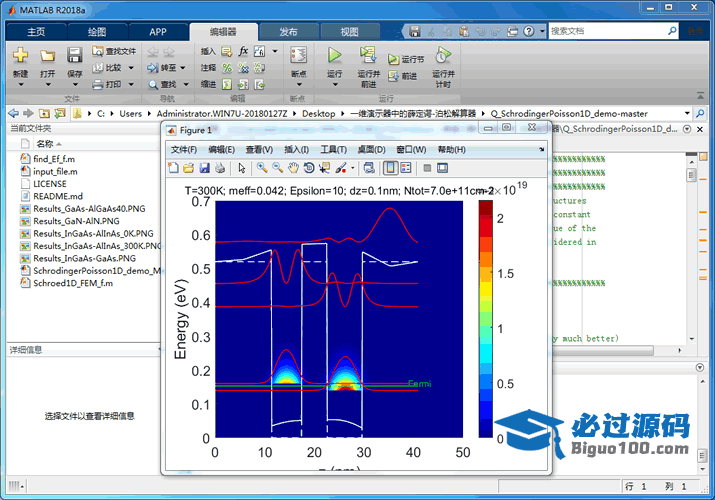Viewport: 715px width, 500px height.
Task: Open 文件(F) menu in Figure 1
Action: point(183,149)
